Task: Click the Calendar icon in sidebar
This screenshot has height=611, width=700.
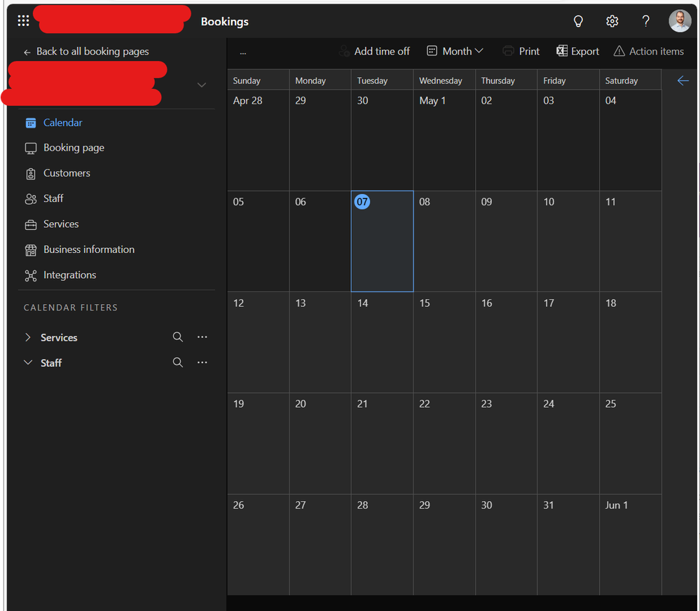Action: pos(30,123)
